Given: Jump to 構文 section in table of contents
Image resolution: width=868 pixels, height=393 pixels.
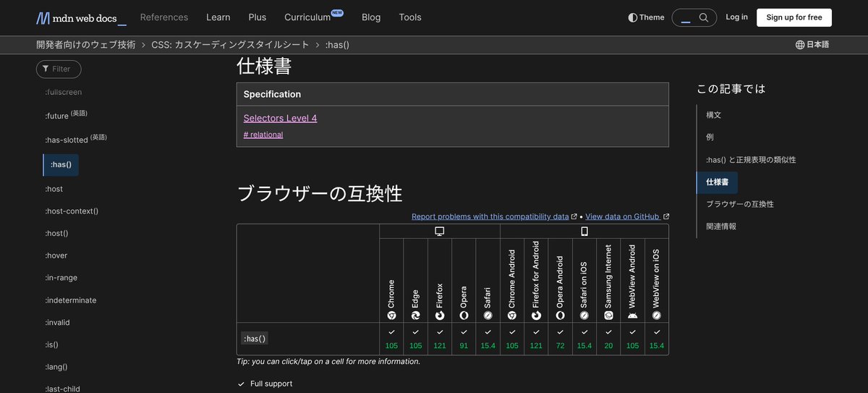Looking at the screenshot, I should point(713,115).
